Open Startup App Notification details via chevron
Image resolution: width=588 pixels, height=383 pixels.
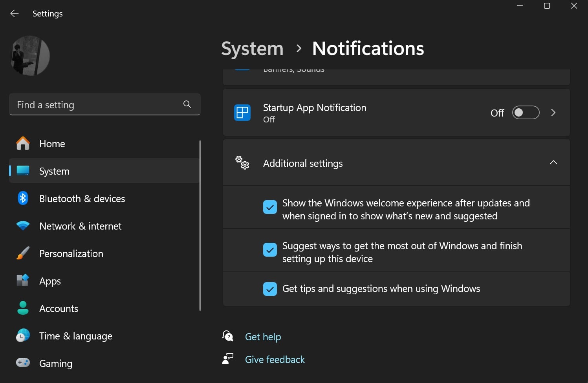553,113
